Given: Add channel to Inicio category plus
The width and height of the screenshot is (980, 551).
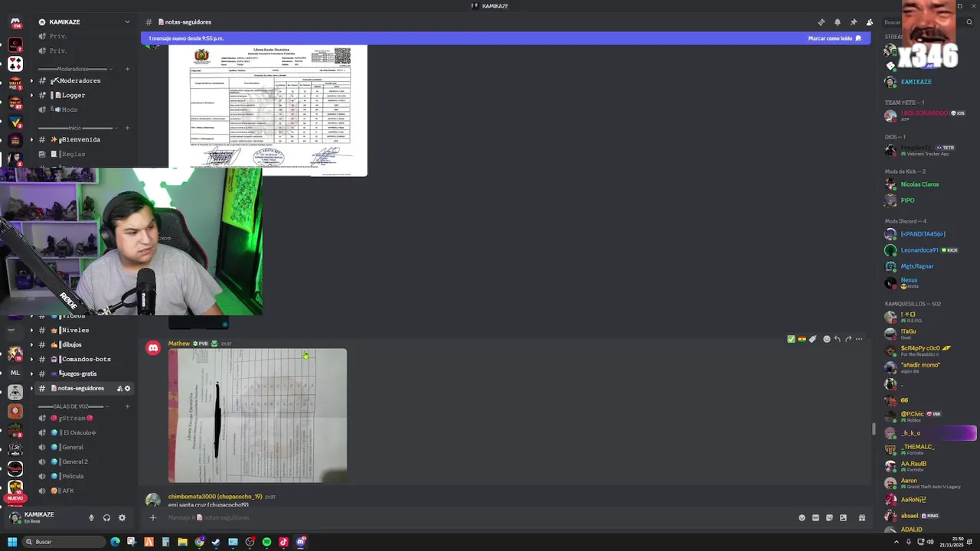Looking at the screenshot, I should click(127, 128).
